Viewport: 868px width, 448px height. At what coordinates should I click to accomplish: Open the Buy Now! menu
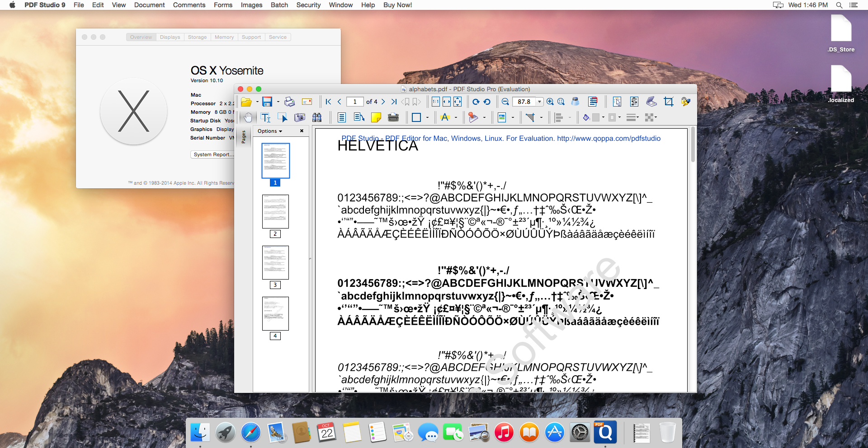pyautogui.click(x=398, y=5)
